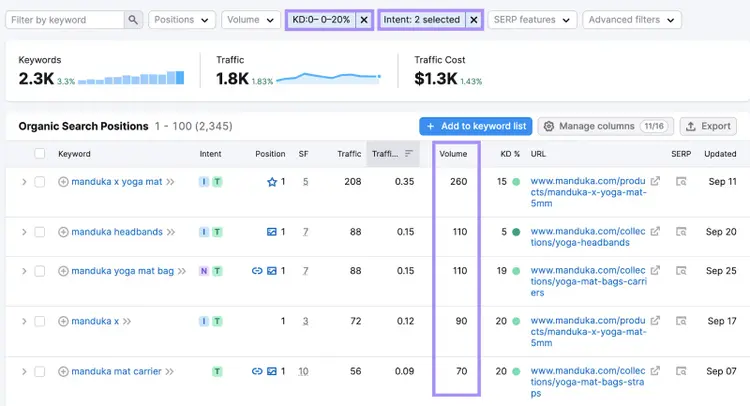Click the Traffic Cost $1.3K value

pyautogui.click(x=436, y=78)
